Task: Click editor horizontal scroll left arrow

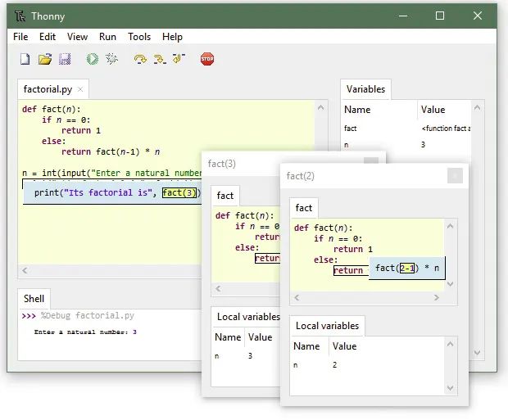Action: 25,270
